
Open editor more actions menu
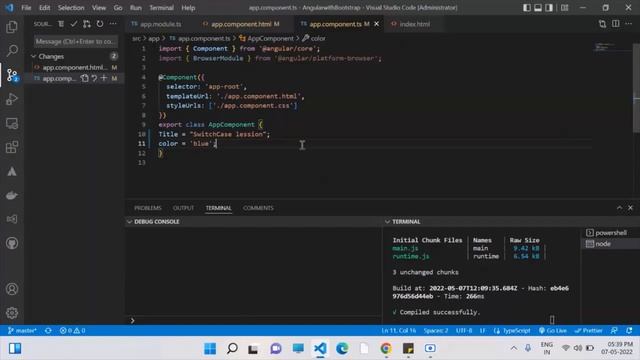point(629,24)
